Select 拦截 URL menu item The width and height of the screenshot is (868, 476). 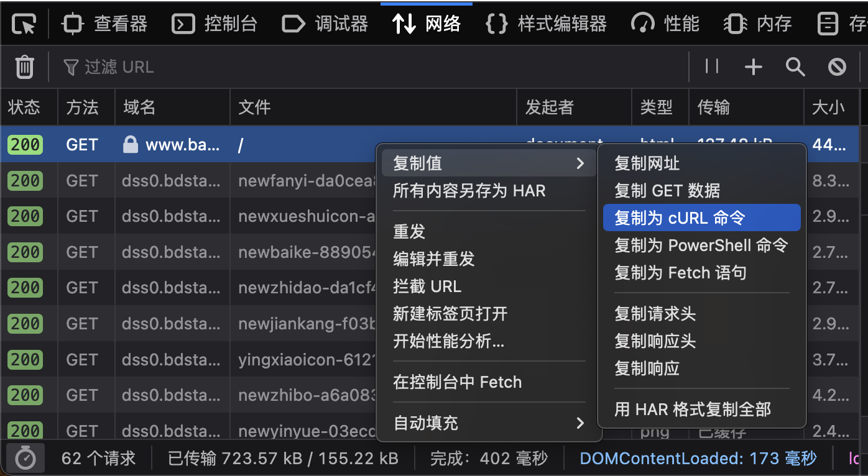[487, 286]
